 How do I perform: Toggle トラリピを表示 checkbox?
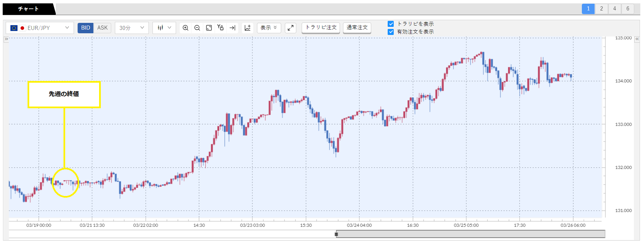[391, 24]
